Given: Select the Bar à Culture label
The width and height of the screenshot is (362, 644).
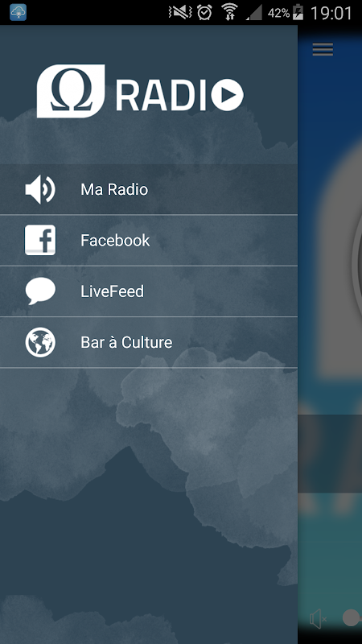Looking at the screenshot, I should (126, 343).
